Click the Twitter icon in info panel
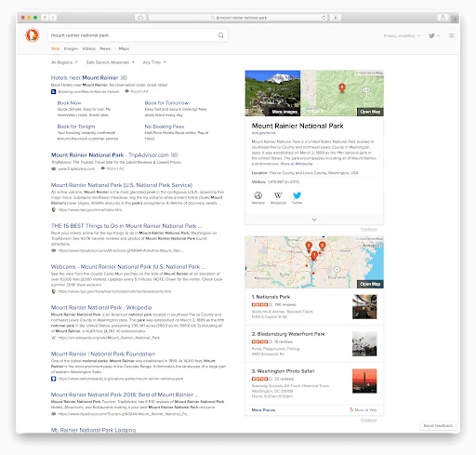The height and width of the screenshot is (455, 476). [x=297, y=195]
